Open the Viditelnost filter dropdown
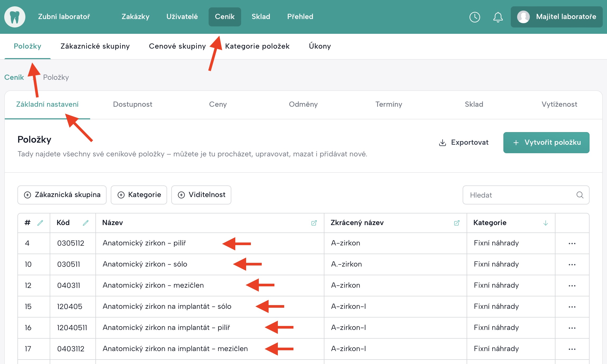 coord(201,195)
